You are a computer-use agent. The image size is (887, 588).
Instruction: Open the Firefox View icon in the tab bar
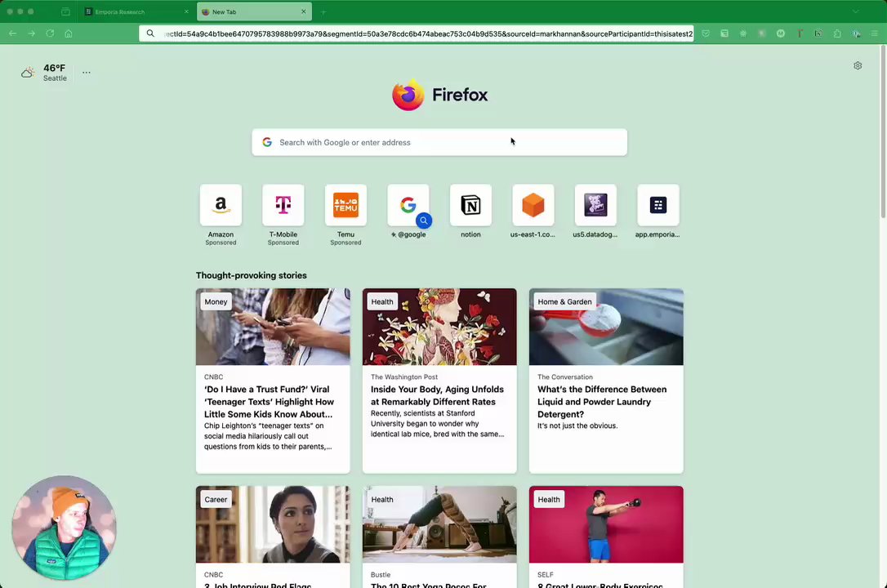pos(65,11)
